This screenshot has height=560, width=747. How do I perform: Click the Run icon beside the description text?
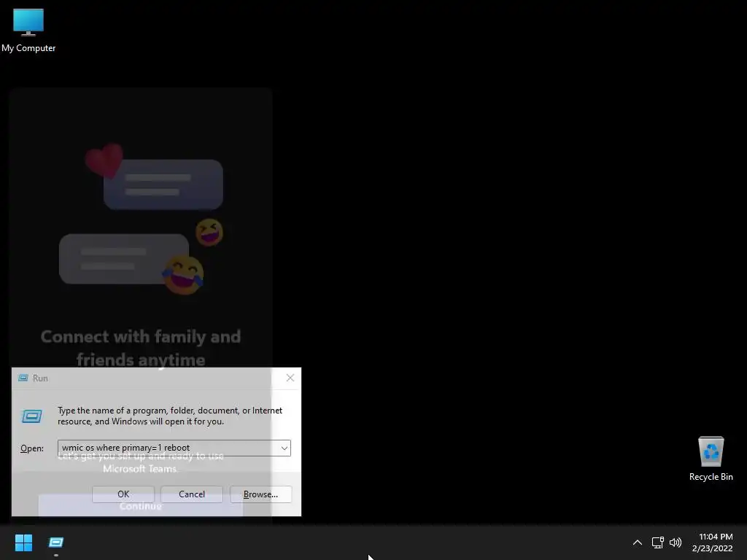(x=32, y=416)
